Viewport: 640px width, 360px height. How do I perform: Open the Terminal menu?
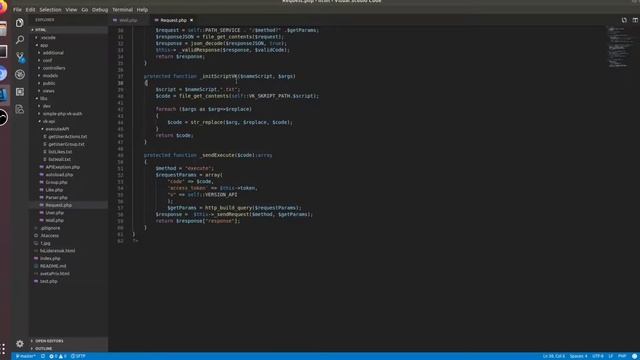point(122,10)
